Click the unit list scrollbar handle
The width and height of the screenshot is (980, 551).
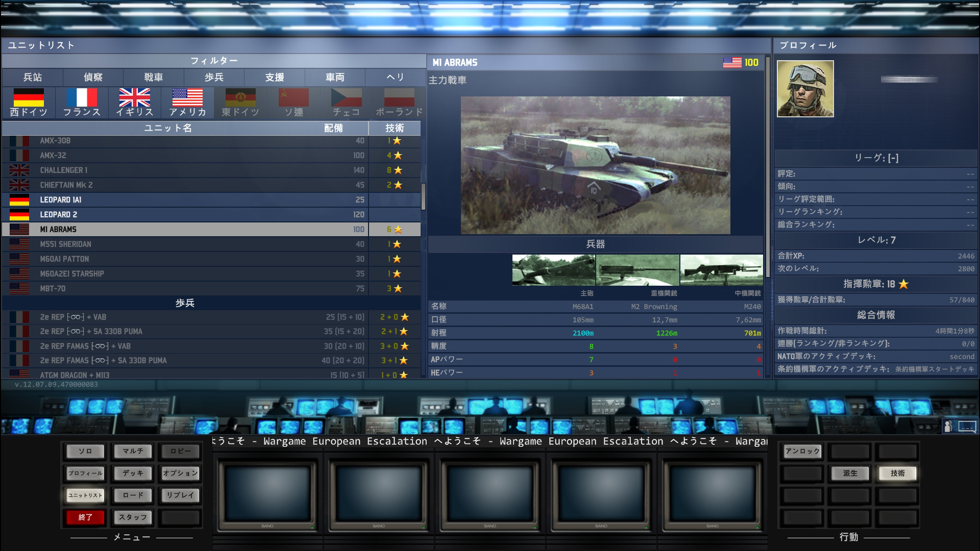[x=423, y=196]
